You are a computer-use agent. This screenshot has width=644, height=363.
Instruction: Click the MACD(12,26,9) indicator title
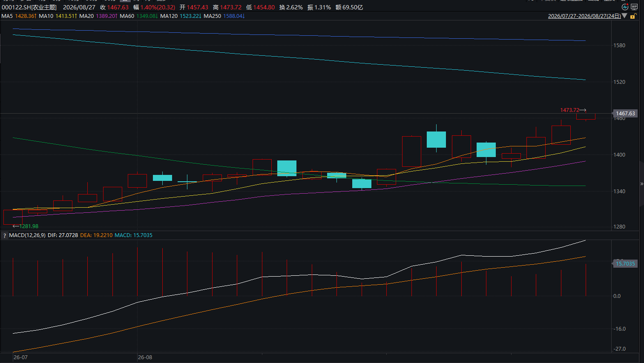(27, 235)
